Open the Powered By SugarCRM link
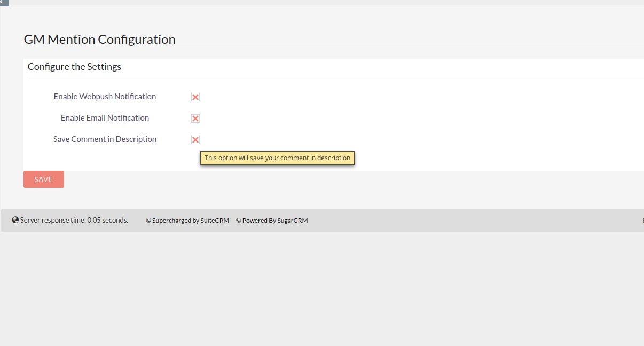The image size is (644, 346). 272,221
